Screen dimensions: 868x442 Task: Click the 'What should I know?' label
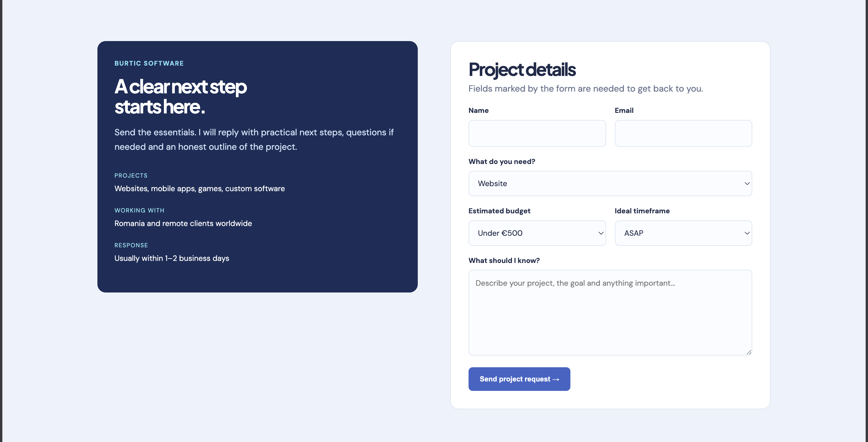point(504,260)
